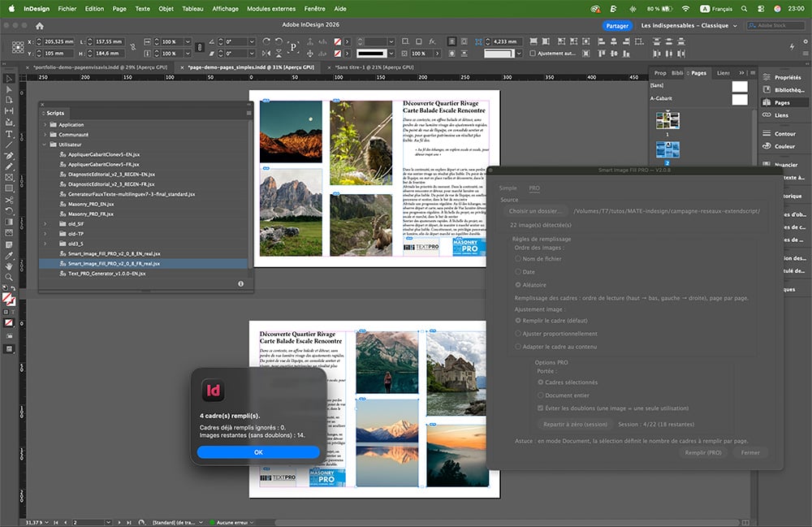Open the Scripts panel hamburger menu
The width and height of the screenshot is (812, 527).
coord(248,113)
